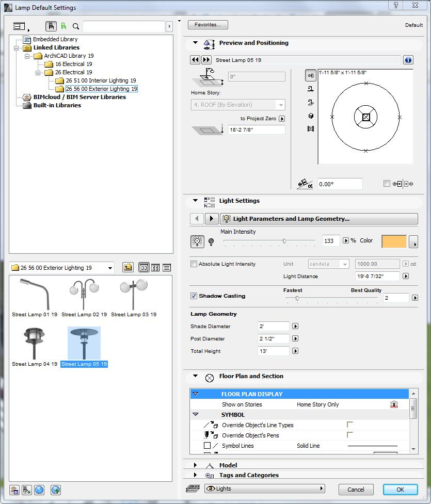
Task: Open library manager icon at bottom left
Action: point(14,490)
